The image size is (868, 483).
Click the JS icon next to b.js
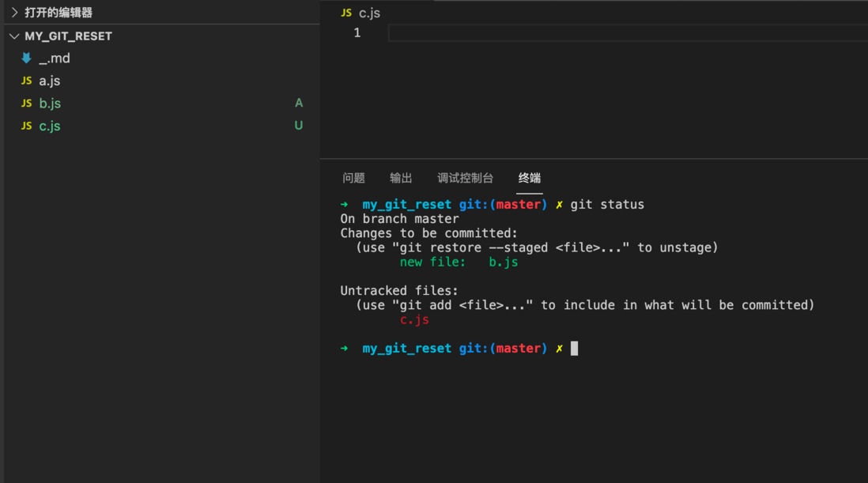[x=26, y=104]
